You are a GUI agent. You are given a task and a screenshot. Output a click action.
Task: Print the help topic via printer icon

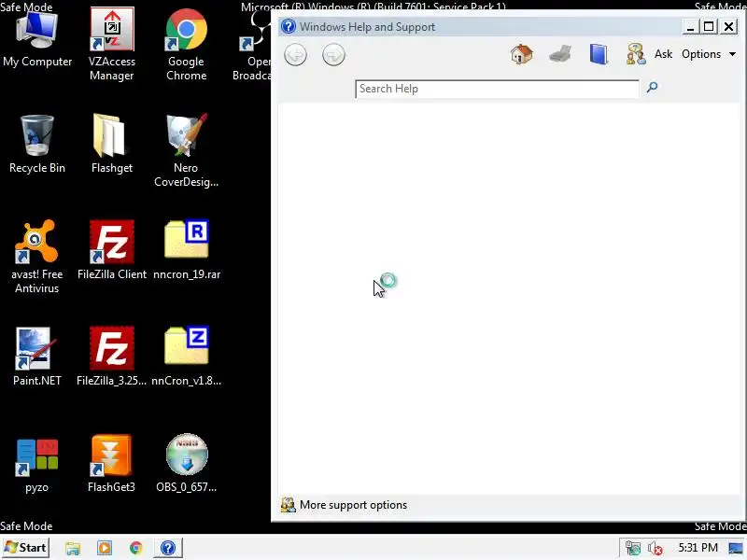pos(560,54)
